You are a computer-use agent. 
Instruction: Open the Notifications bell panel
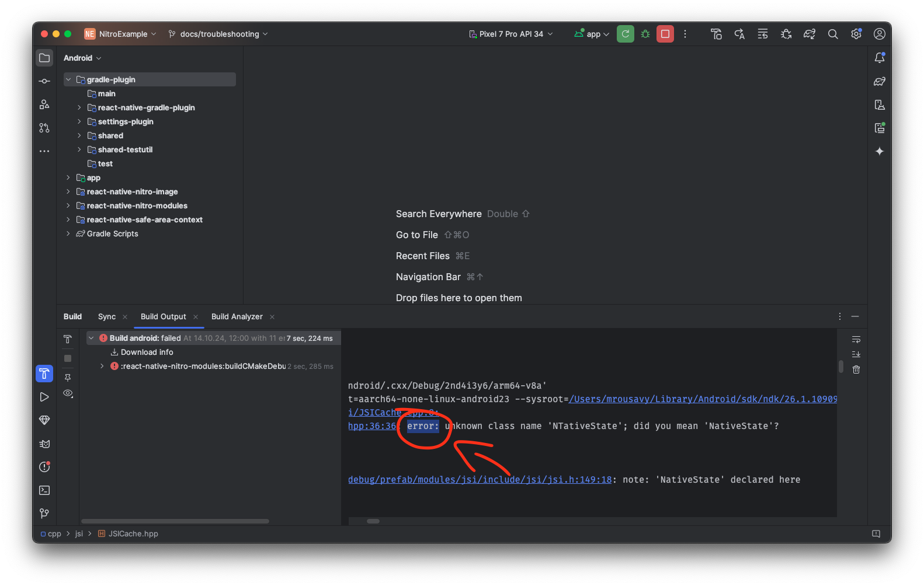880,58
